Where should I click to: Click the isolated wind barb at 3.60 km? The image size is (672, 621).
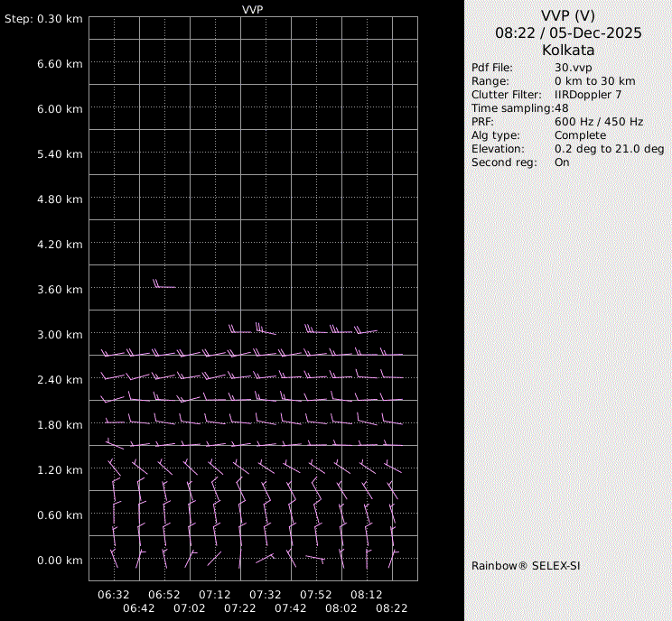click(x=163, y=286)
